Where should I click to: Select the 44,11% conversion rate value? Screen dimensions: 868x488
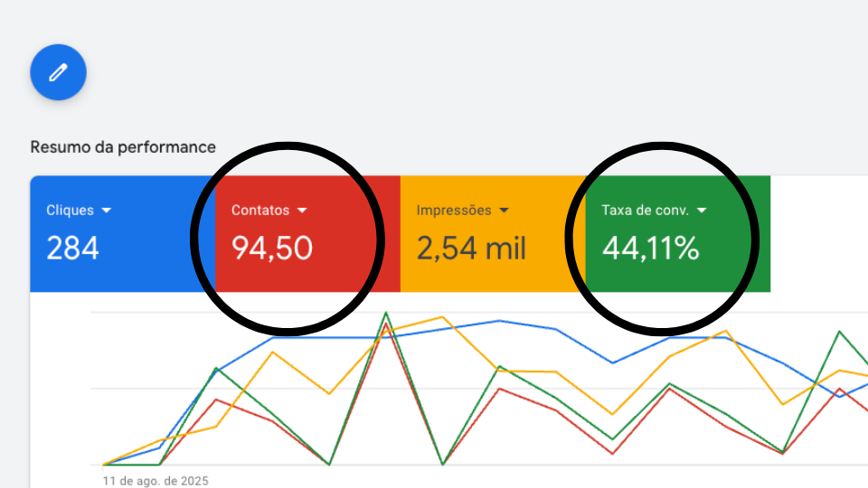point(650,248)
